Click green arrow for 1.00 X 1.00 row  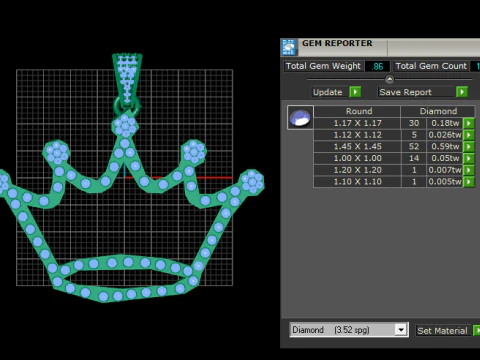(469, 158)
